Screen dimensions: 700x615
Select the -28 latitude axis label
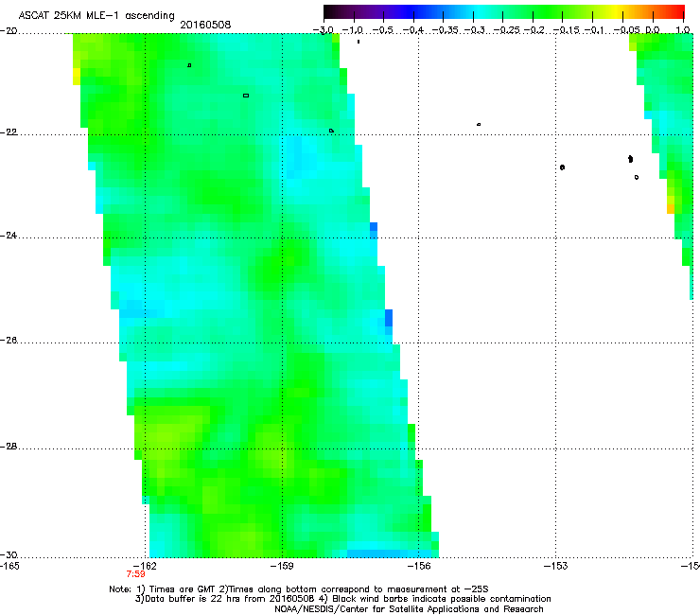pyautogui.click(x=9, y=447)
